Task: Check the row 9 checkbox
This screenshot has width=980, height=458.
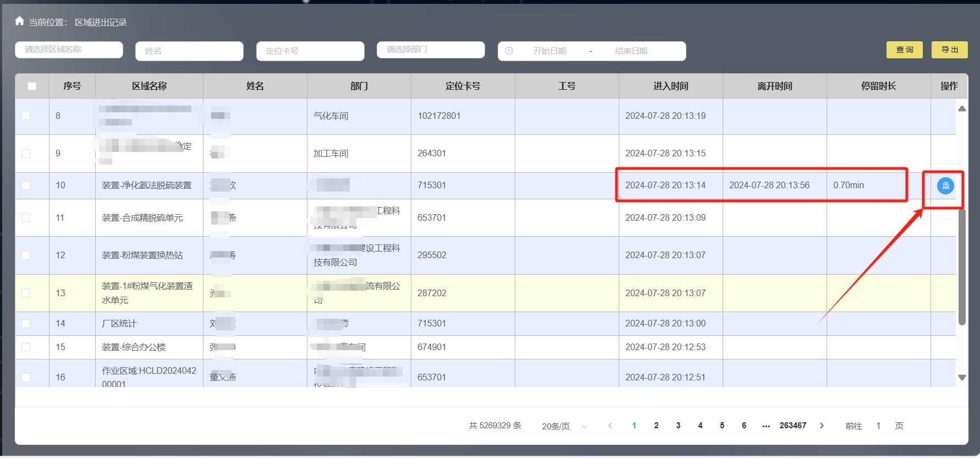Action: point(26,153)
